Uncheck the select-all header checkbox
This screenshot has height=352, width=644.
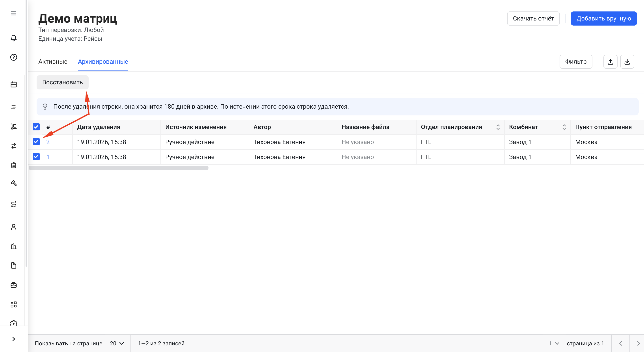point(36,127)
